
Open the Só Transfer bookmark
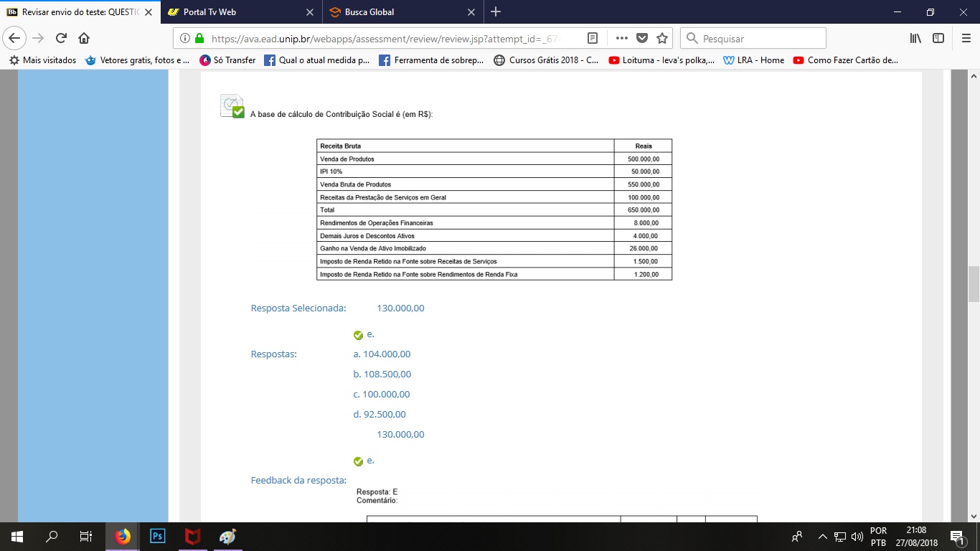coord(227,60)
